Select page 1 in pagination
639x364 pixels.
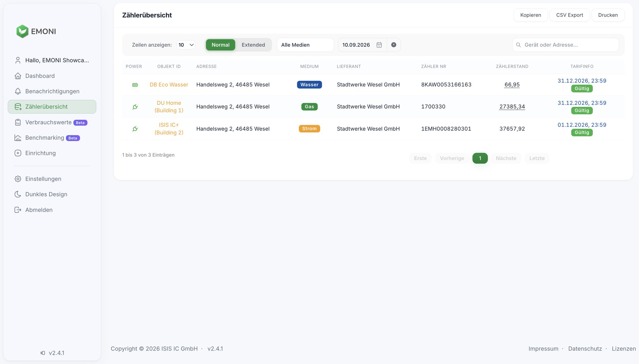480,158
